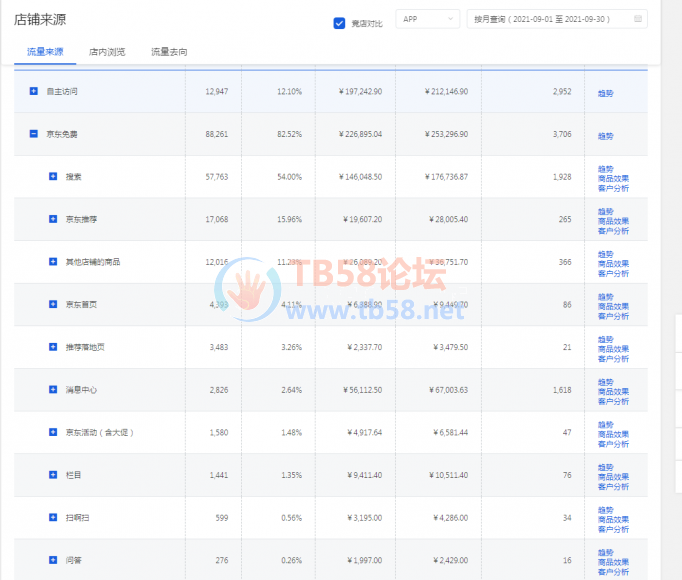Open 商品效果 link in 消息中心 row
Screen dimensions: 682x580
click(x=613, y=392)
